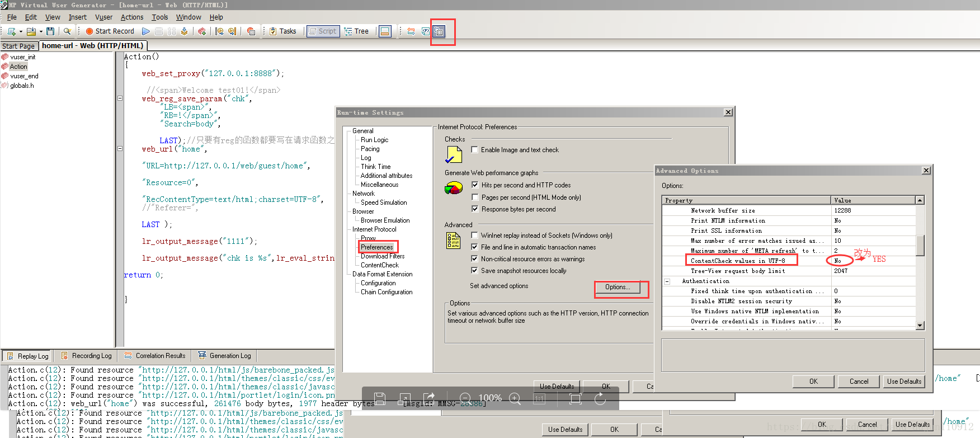Open Correlation Results tab

pos(155,356)
